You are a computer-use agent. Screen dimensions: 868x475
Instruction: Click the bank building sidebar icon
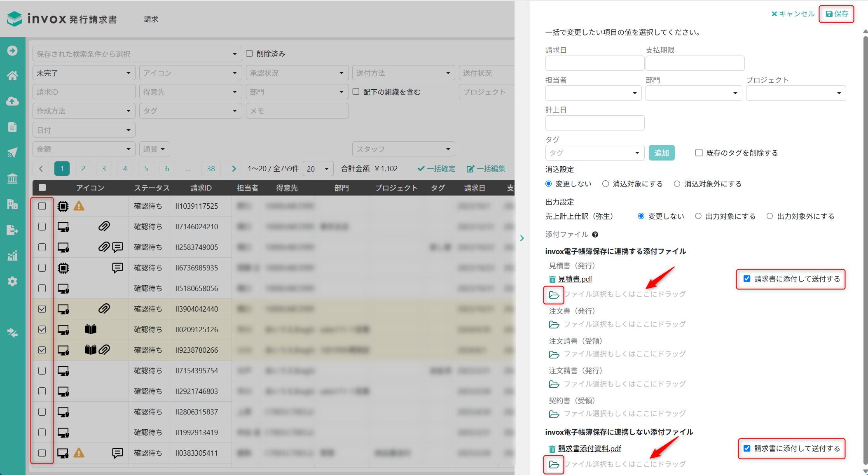(x=12, y=178)
